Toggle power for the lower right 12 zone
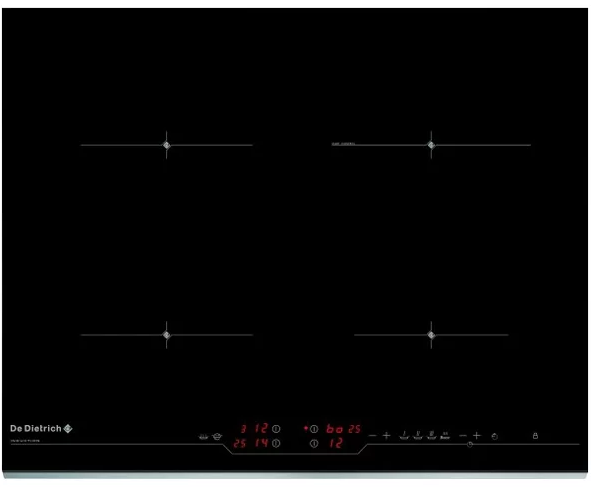This screenshot has height=487, width=591. (x=314, y=444)
